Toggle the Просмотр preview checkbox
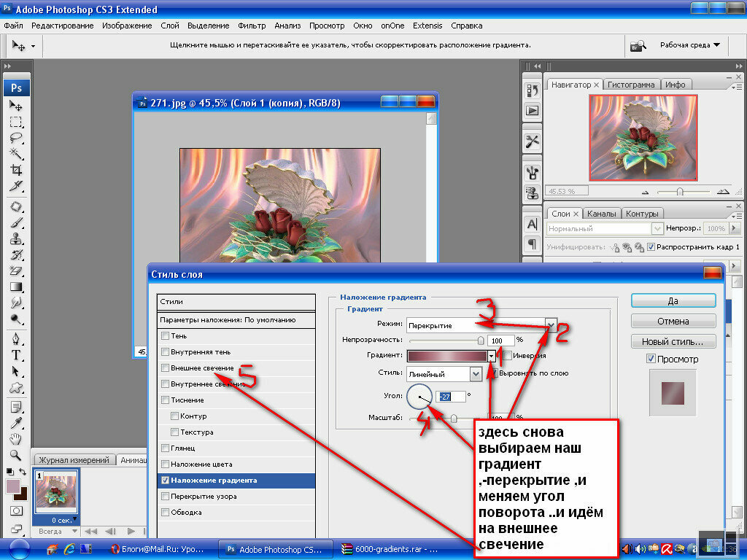 (x=651, y=359)
